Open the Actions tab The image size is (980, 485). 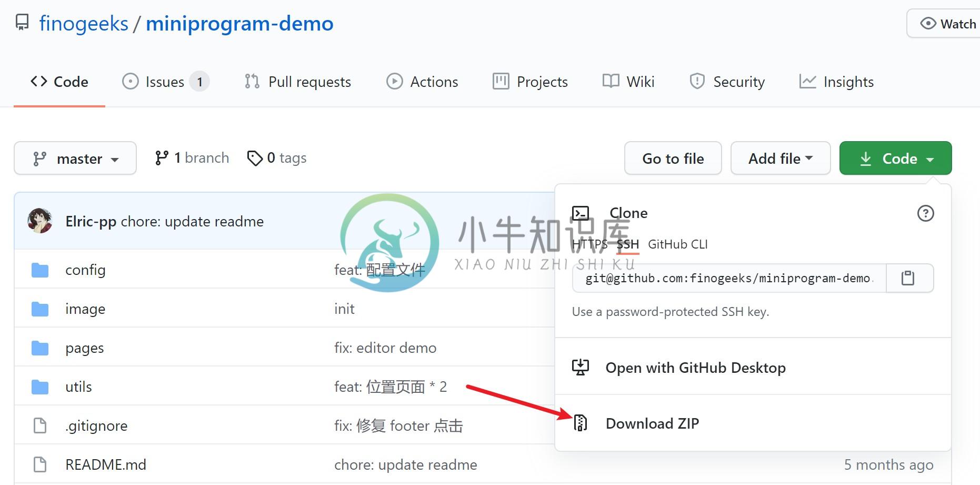422,82
